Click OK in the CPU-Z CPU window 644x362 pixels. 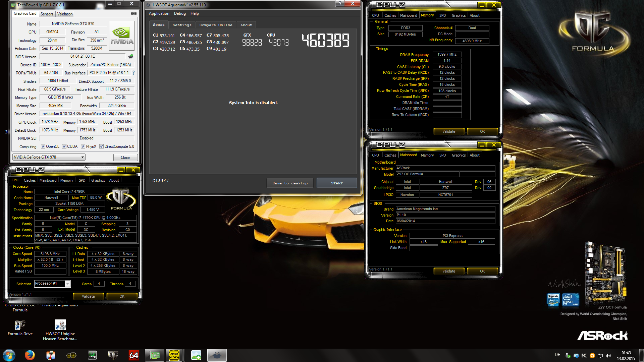122,296
